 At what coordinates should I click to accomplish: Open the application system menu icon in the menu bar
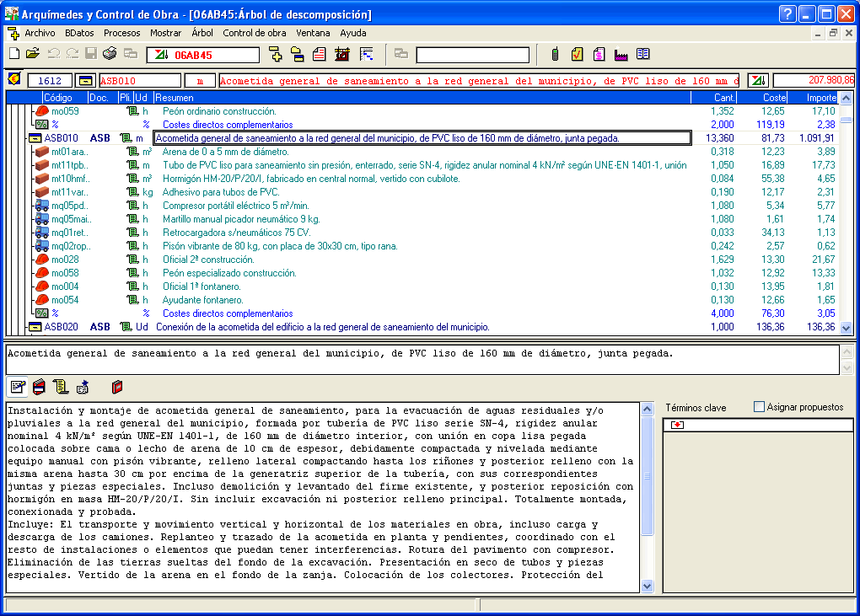click(13, 34)
